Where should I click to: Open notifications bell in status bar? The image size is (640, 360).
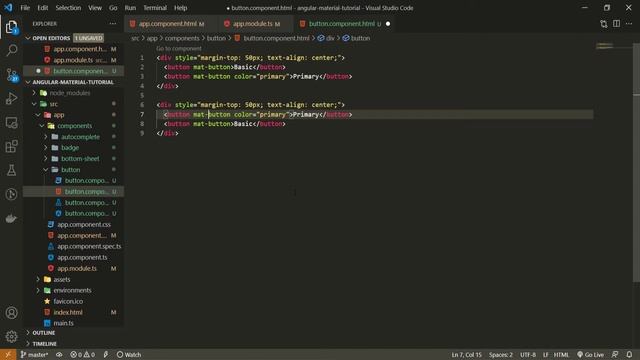tap(629, 354)
